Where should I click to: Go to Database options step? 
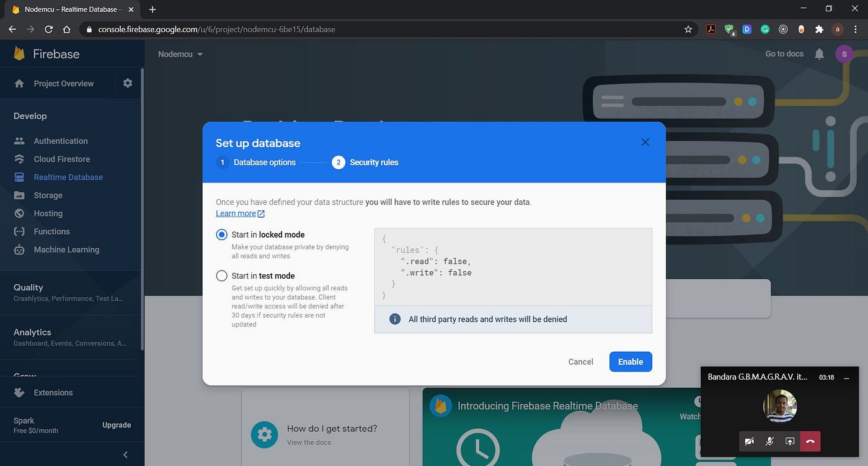point(256,163)
